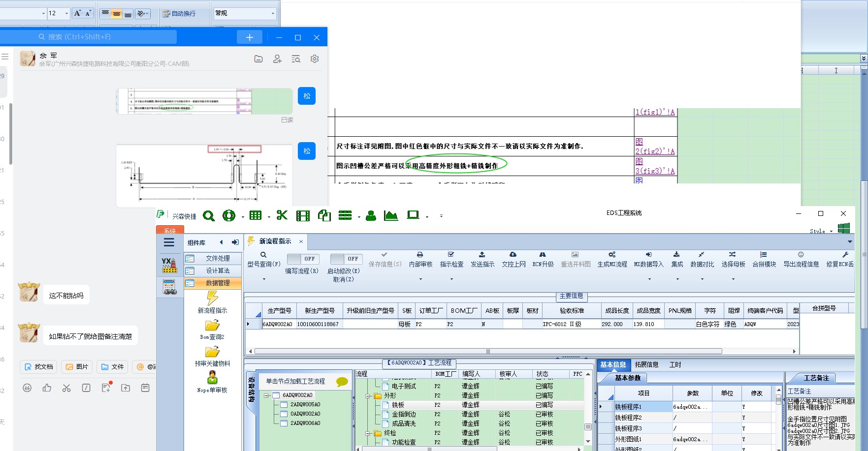Select 设计算法 in component library
Screen dimensions: 868x451
pyautogui.click(x=213, y=271)
